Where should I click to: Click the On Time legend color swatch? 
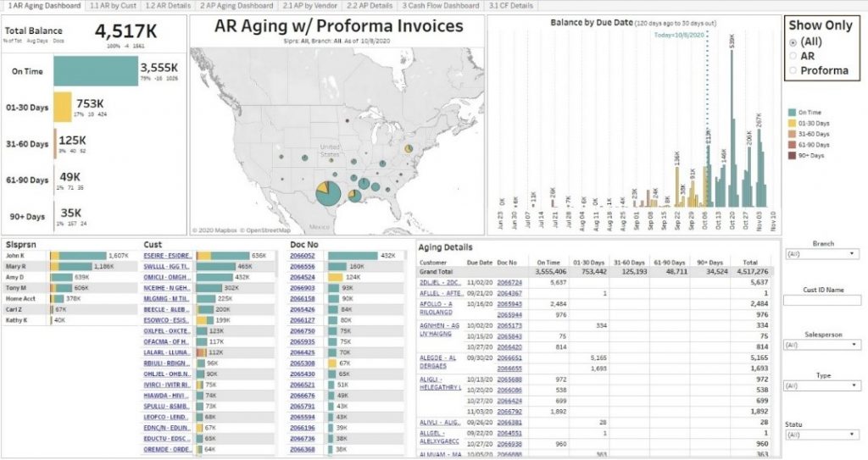click(x=791, y=112)
